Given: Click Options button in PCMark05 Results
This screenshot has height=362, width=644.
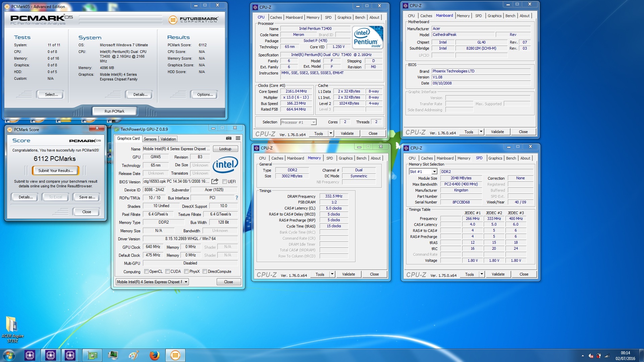Looking at the screenshot, I should [205, 95].
